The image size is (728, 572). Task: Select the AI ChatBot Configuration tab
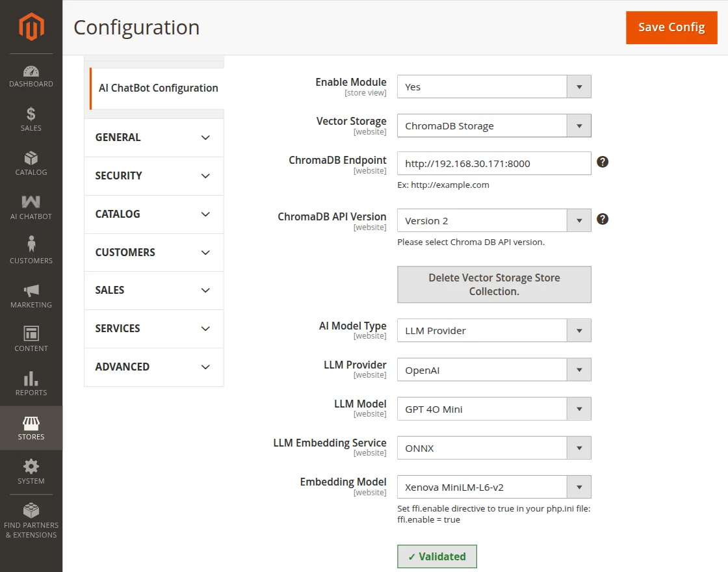[x=158, y=88]
